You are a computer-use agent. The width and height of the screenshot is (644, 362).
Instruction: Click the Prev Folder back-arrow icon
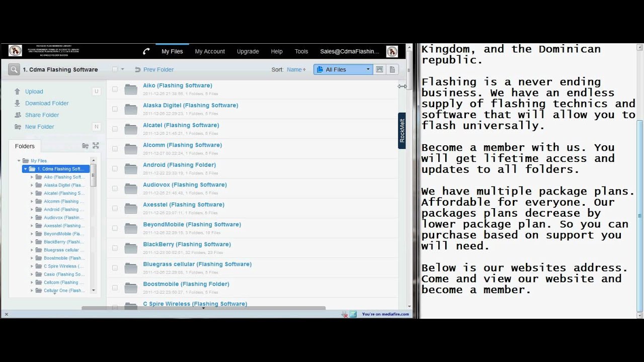click(137, 70)
